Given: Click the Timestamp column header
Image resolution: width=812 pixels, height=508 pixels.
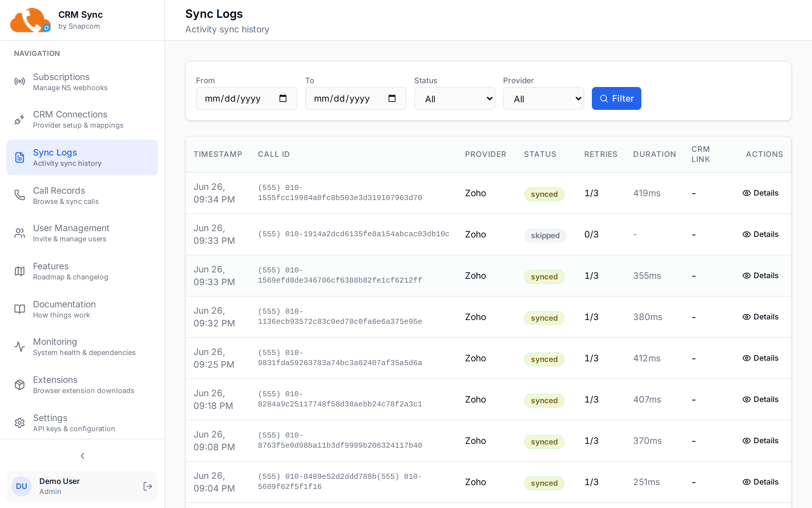Looking at the screenshot, I should 218,154.
